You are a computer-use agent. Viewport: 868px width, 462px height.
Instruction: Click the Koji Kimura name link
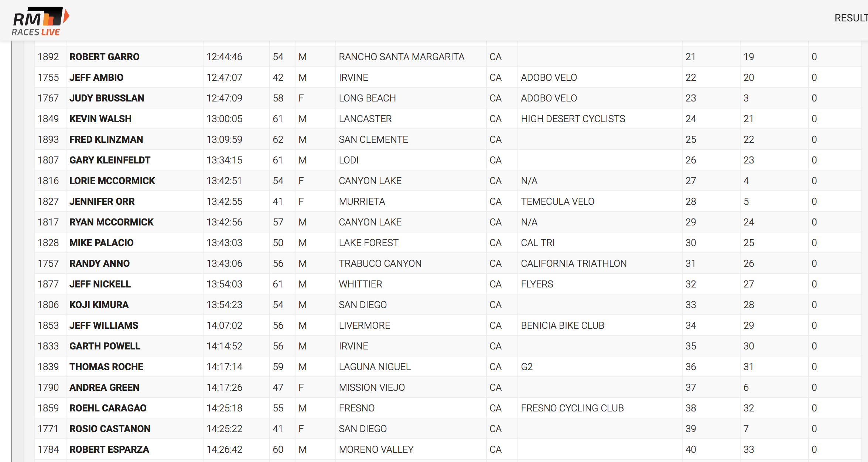(x=99, y=305)
